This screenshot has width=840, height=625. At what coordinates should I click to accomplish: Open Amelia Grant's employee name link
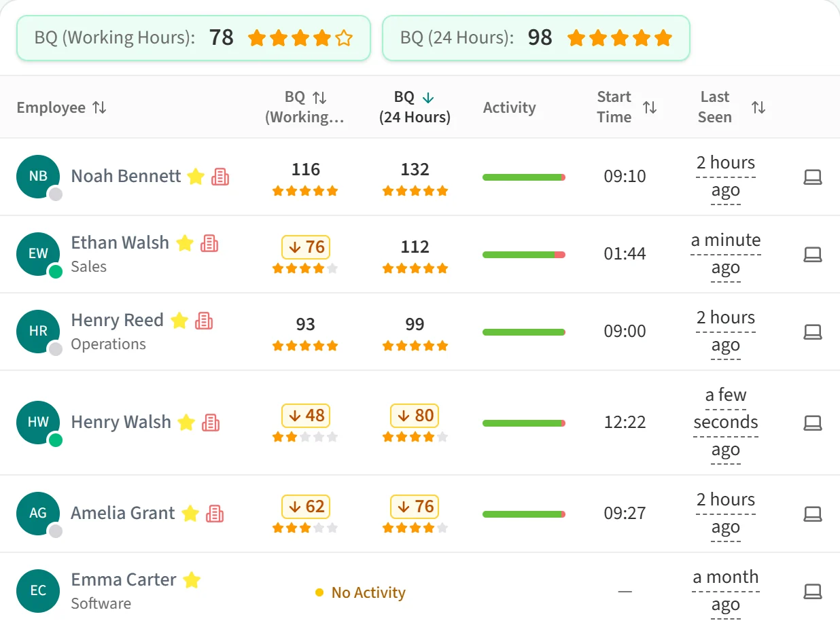tap(123, 513)
